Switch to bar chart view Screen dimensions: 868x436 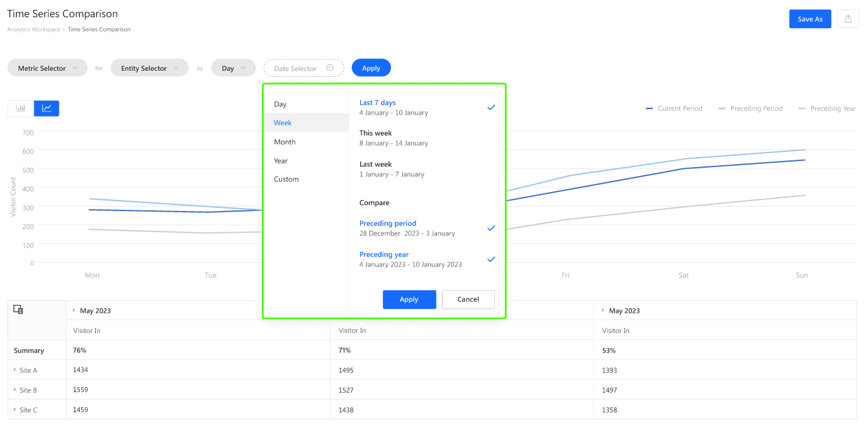[x=21, y=109]
